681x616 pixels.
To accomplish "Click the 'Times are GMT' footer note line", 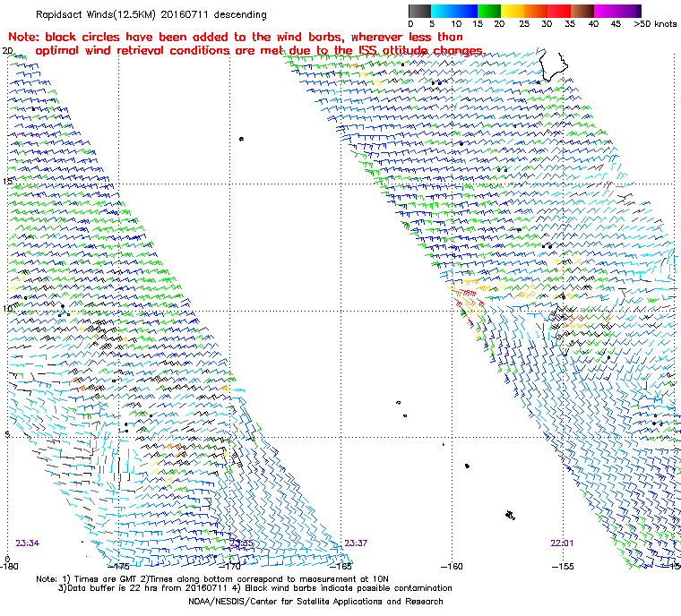I will pos(212,579).
